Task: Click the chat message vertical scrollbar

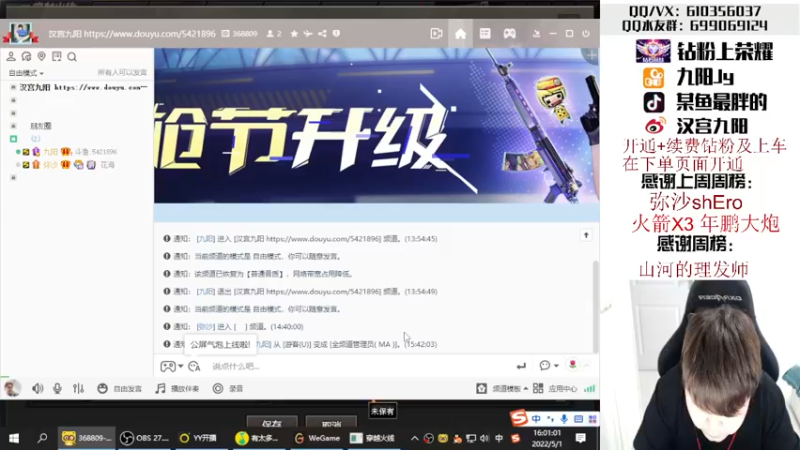Action: (x=595, y=306)
